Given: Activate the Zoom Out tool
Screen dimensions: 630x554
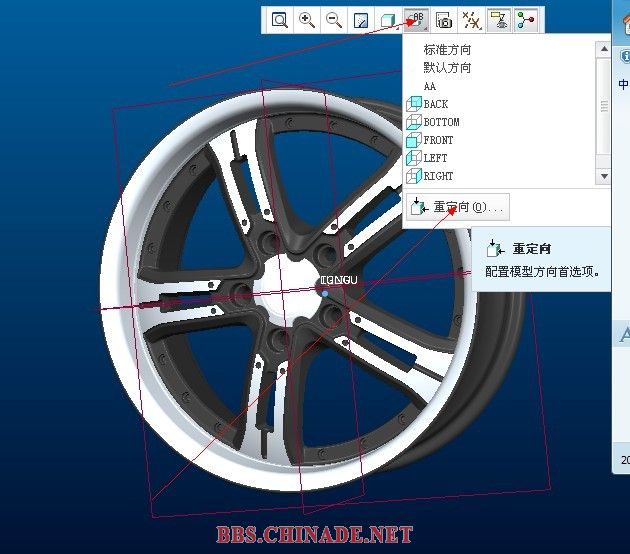Looking at the screenshot, I should click(x=334, y=20).
